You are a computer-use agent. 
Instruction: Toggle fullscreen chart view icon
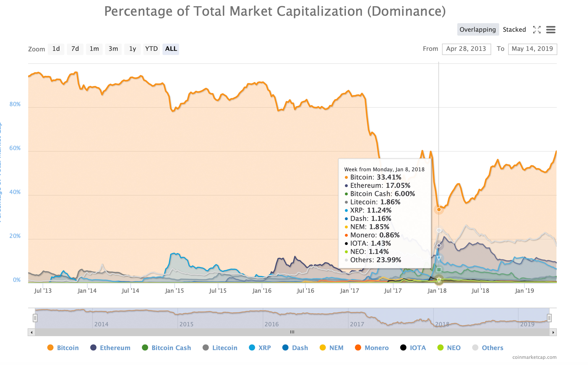537,30
